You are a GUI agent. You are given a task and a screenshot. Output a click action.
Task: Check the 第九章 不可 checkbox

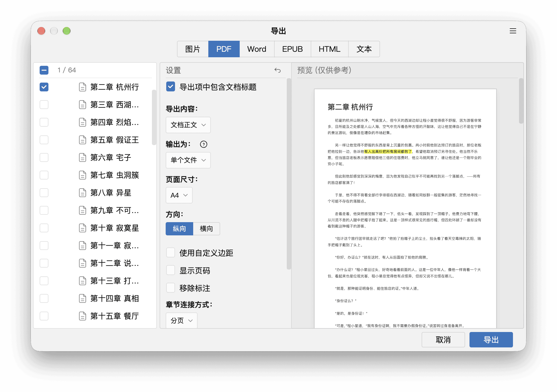pyautogui.click(x=44, y=210)
